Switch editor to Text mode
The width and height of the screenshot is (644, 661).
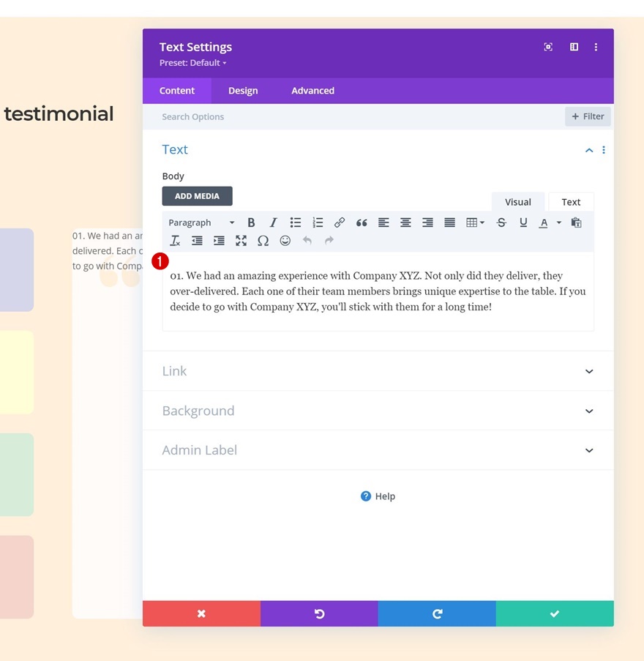pos(571,202)
